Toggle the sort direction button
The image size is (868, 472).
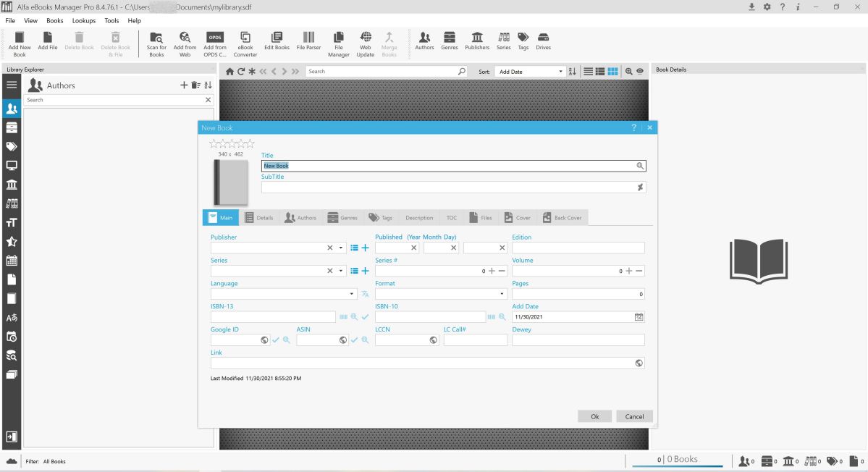[573, 72]
